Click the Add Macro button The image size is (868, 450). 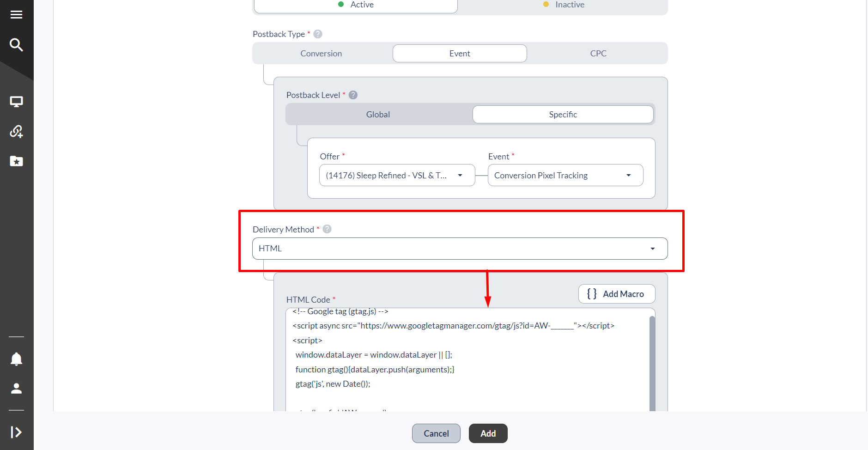coord(616,294)
